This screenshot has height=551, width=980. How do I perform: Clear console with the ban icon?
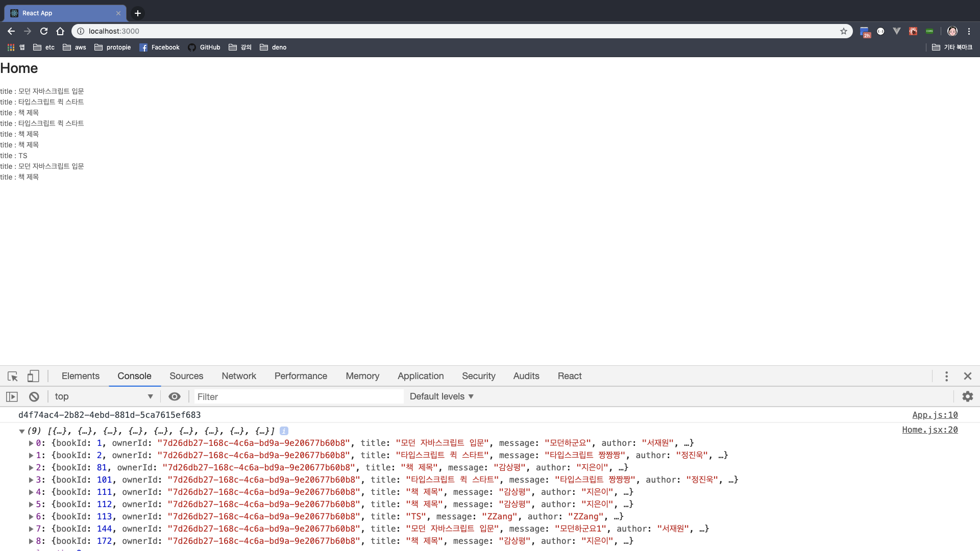34,397
